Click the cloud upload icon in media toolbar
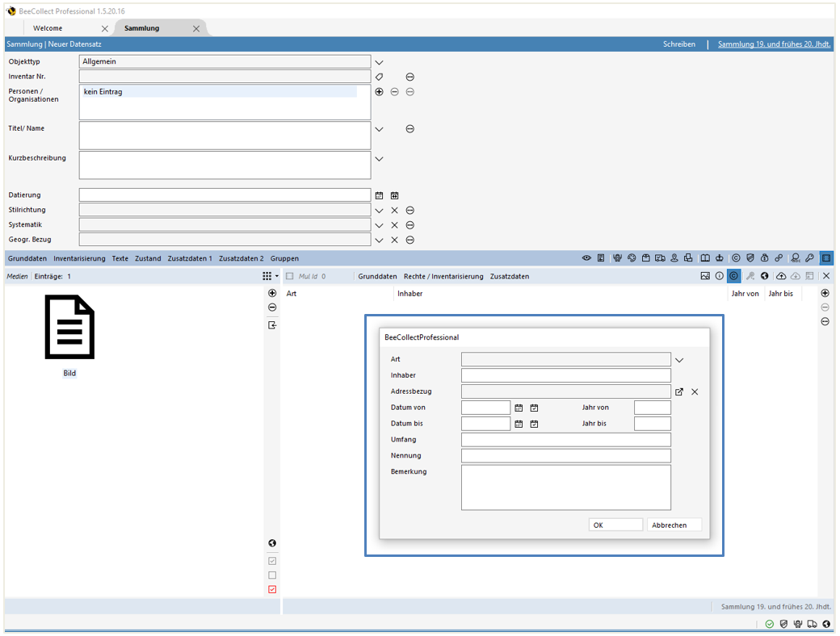Image resolution: width=840 pixels, height=636 pixels. click(x=780, y=276)
